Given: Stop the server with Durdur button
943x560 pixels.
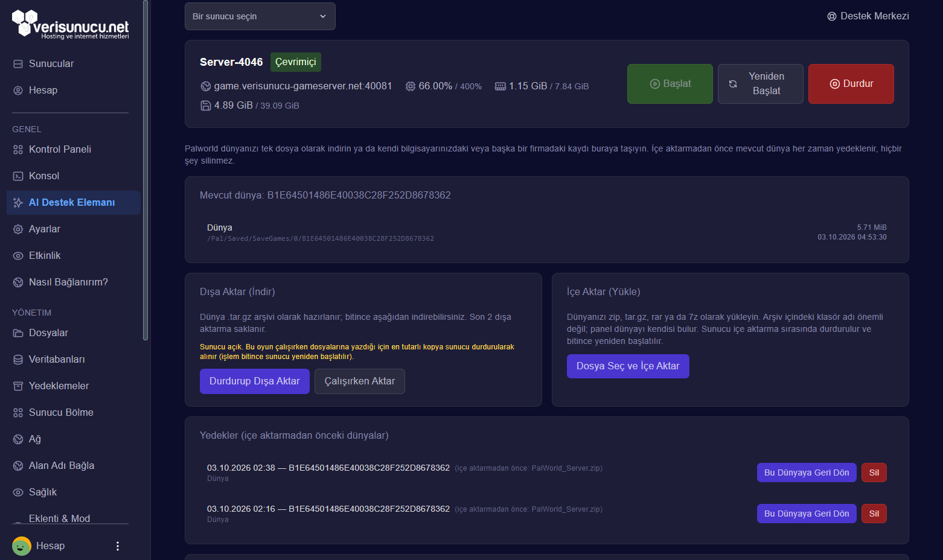Looking at the screenshot, I should (851, 84).
